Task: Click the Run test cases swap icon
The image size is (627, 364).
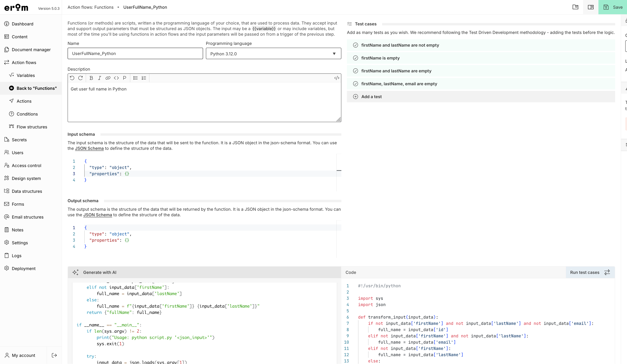Action: pos(607,272)
